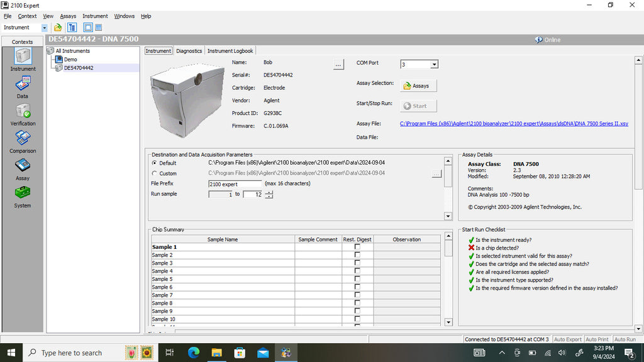Viewport: 644px width, 362px height.
Task: Switch to the Instrument Logbook tab
Action: point(230,51)
